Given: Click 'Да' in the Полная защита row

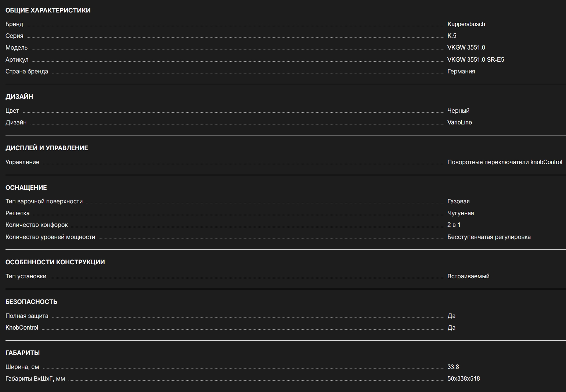Looking at the screenshot, I should (x=451, y=316).
